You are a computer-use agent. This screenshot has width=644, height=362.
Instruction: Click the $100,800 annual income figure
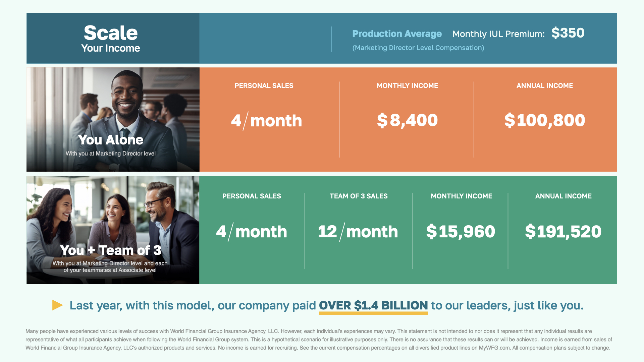544,120
